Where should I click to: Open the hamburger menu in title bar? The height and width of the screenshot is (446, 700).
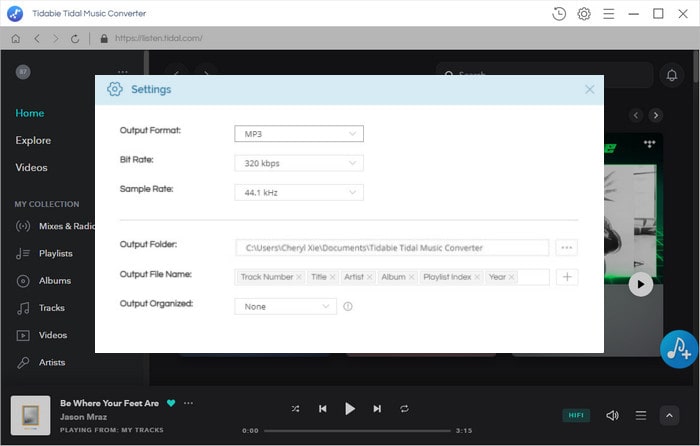coord(608,14)
